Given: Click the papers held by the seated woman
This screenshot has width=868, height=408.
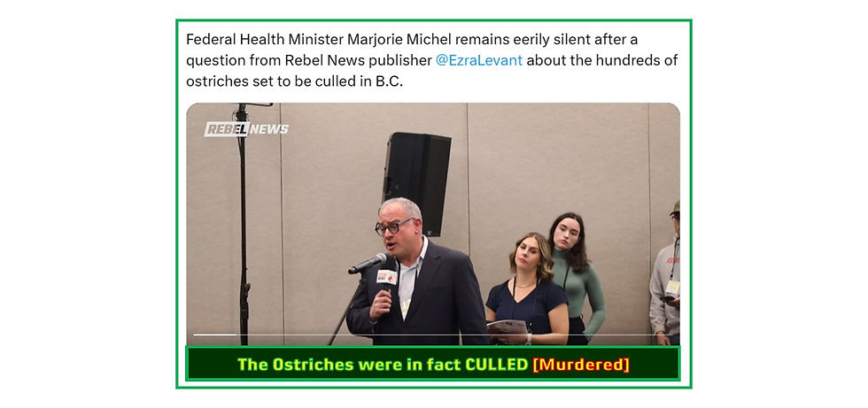Looking at the screenshot, I should click(x=507, y=327).
